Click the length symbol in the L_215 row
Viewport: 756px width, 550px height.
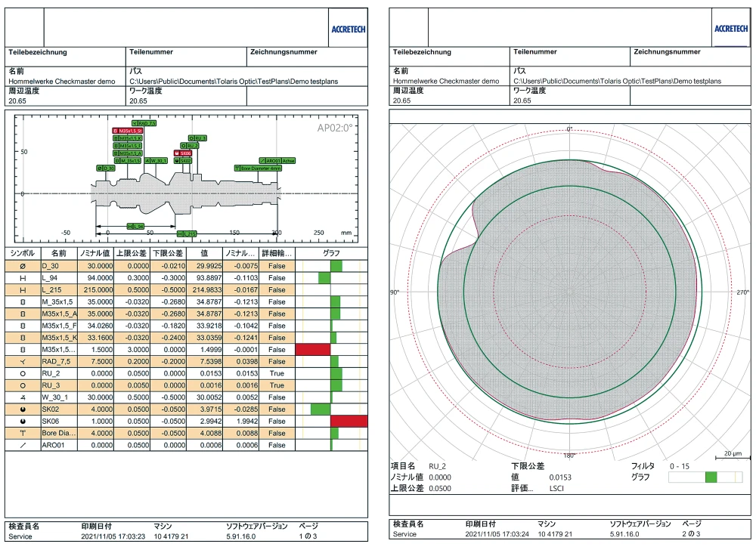point(23,290)
